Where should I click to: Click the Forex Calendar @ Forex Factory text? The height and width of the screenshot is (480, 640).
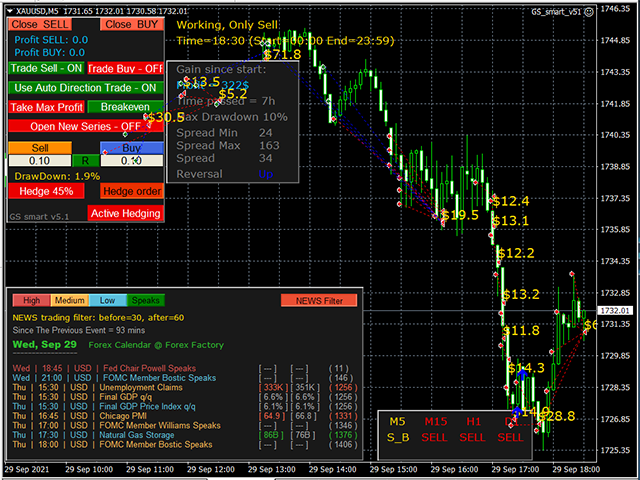(156, 345)
